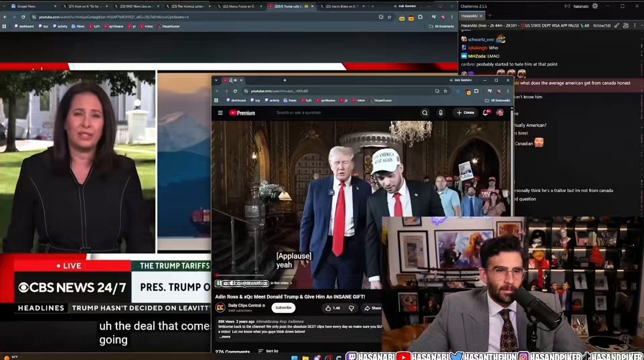The width and height of the screenshot is (644, 360).
Task: Click schwartz_eee username in chat
Action: [x=481, y=39]
